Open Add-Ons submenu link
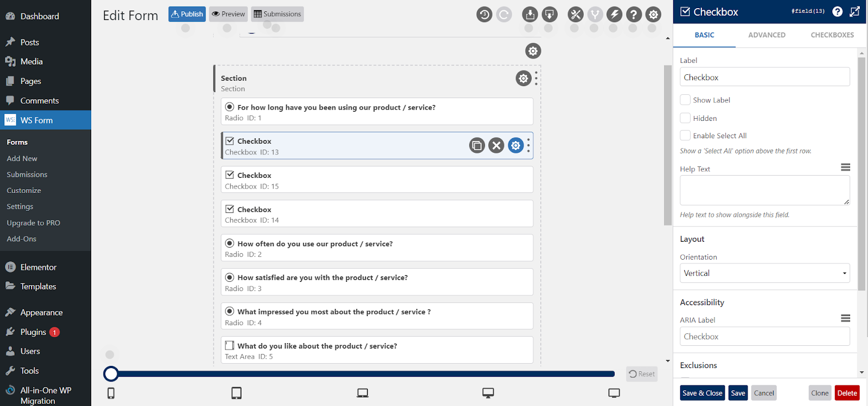This screenshot has height=406, width=868. pyautogui.click(x=22, y=239)
